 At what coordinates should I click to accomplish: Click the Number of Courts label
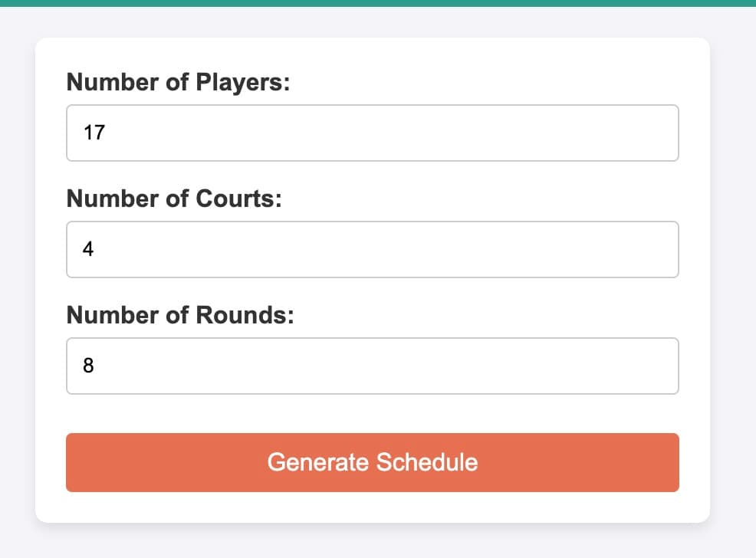click(175, 199)
